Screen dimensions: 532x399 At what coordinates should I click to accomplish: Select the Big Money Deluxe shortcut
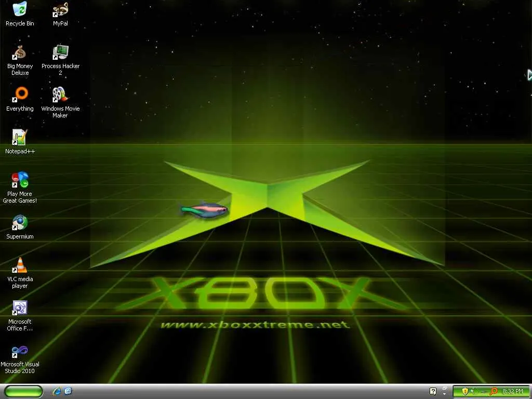click(x=20, y=60)
